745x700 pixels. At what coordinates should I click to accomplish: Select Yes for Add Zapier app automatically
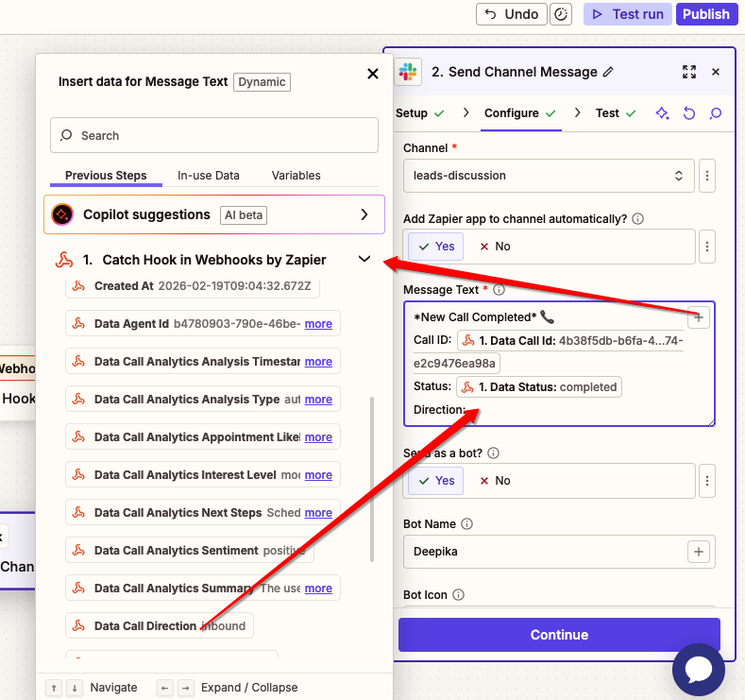click(x=436, y=247)
